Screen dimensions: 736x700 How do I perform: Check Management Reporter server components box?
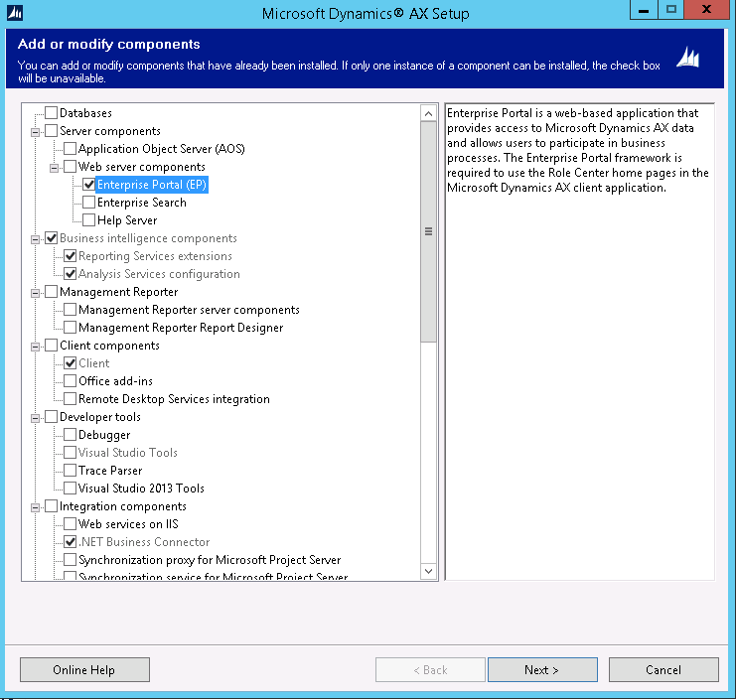tap(70, 309)
